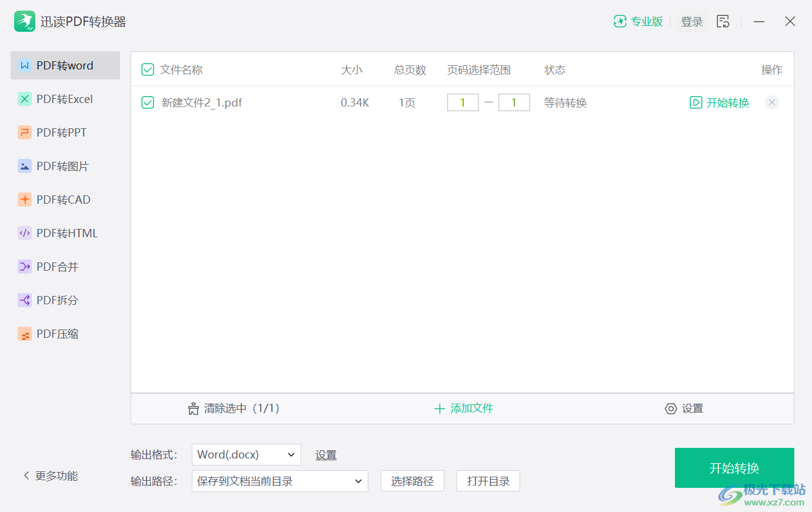Click the big green 开始转换 button
Image resolution: width=812 pixels, height=512 pixels.
[734, 468]
